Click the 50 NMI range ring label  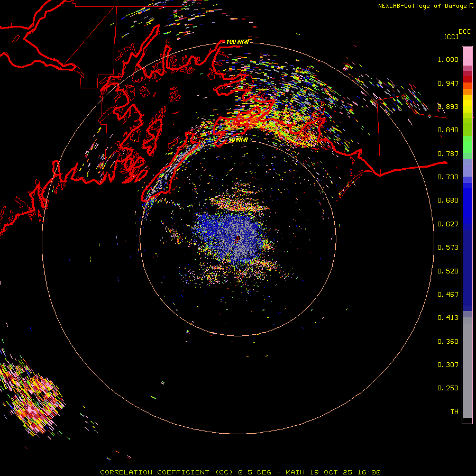pos(239,140)
